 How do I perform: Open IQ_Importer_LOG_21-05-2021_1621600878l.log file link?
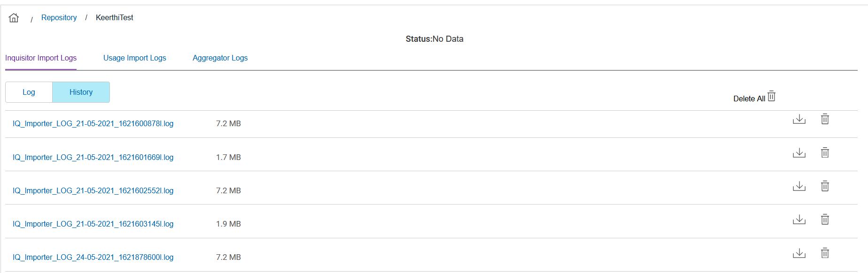click(93, 124)
